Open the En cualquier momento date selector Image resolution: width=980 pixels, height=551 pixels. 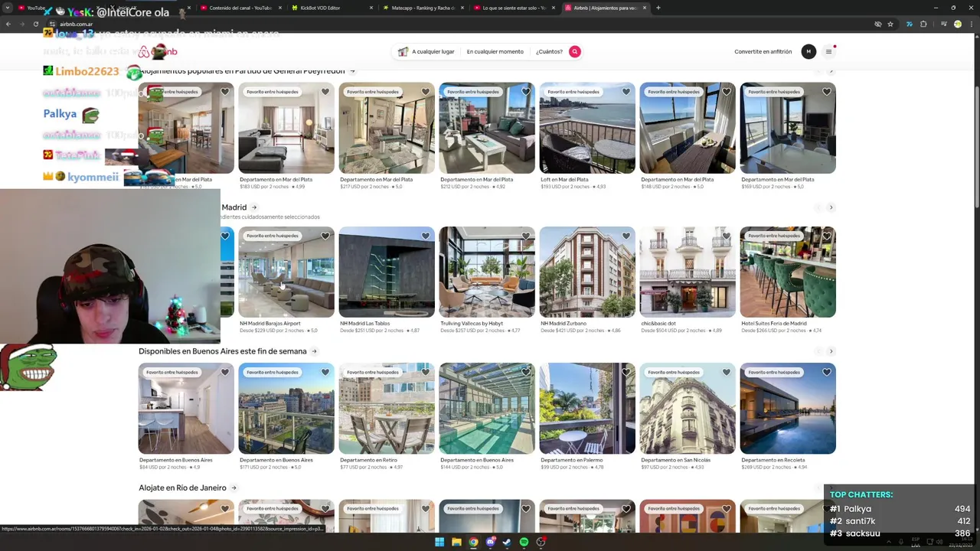[495, 51]
